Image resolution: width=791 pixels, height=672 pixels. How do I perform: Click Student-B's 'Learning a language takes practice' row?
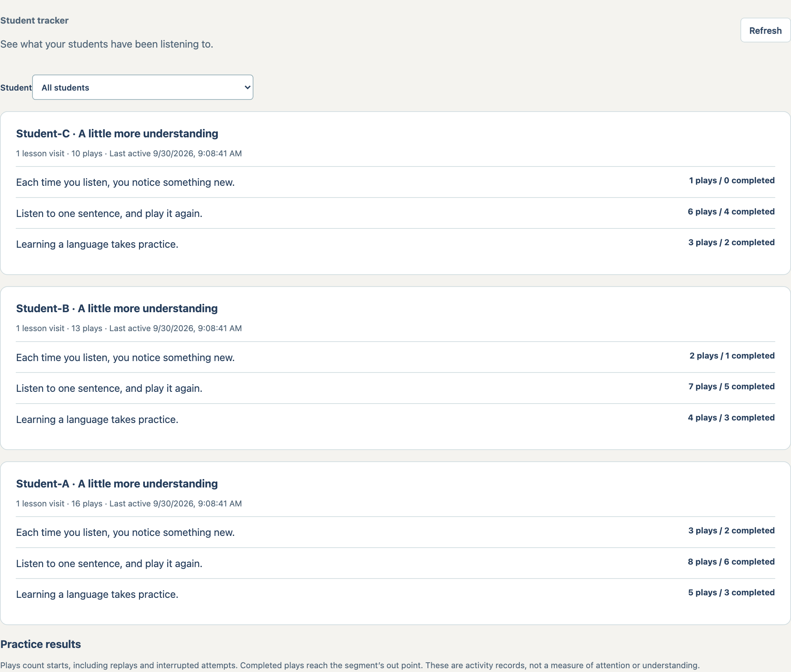coord(395,419)
